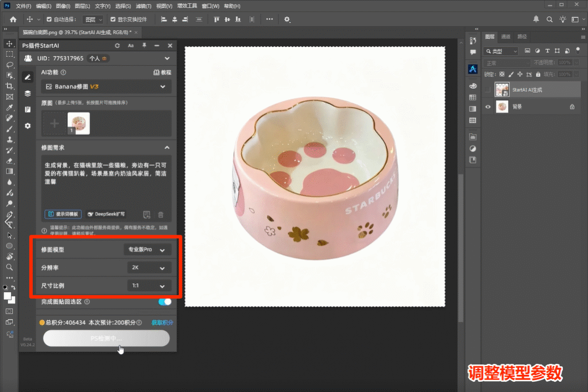This screenshot has width=588, height=392.
Task: Select the StartAI AI生成 layer thumbnail
Action: [502, 90]
